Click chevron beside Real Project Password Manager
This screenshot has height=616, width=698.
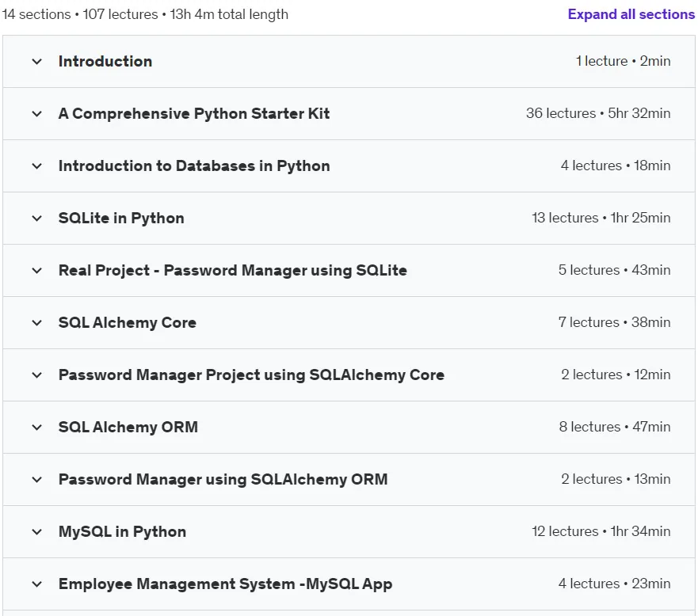(37, 271)
